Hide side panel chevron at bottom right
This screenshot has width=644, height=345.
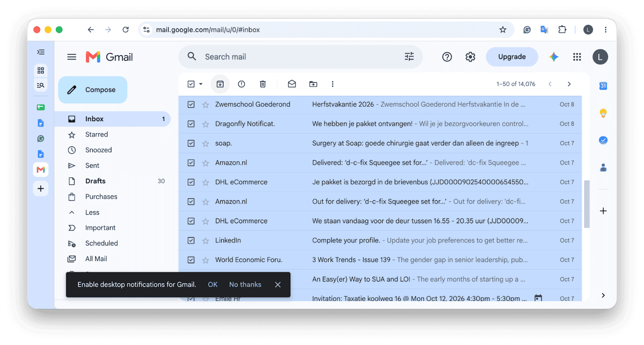tap(603, 295)
